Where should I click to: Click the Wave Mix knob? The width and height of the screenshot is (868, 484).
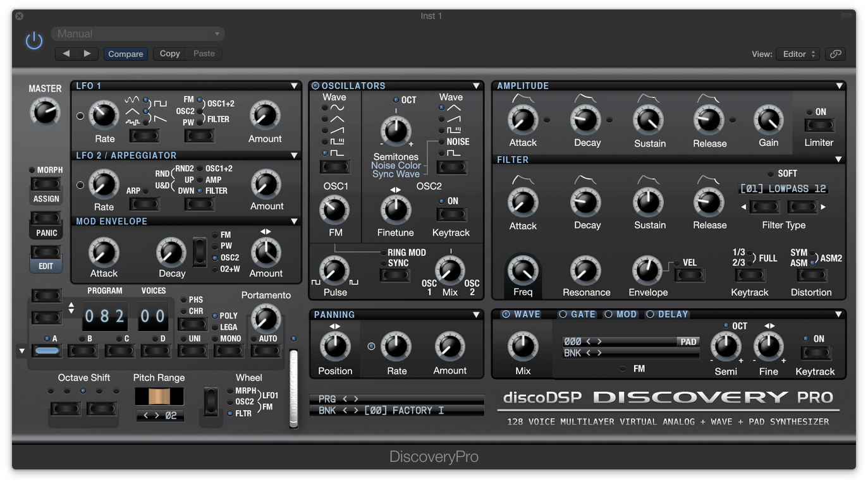523,346
